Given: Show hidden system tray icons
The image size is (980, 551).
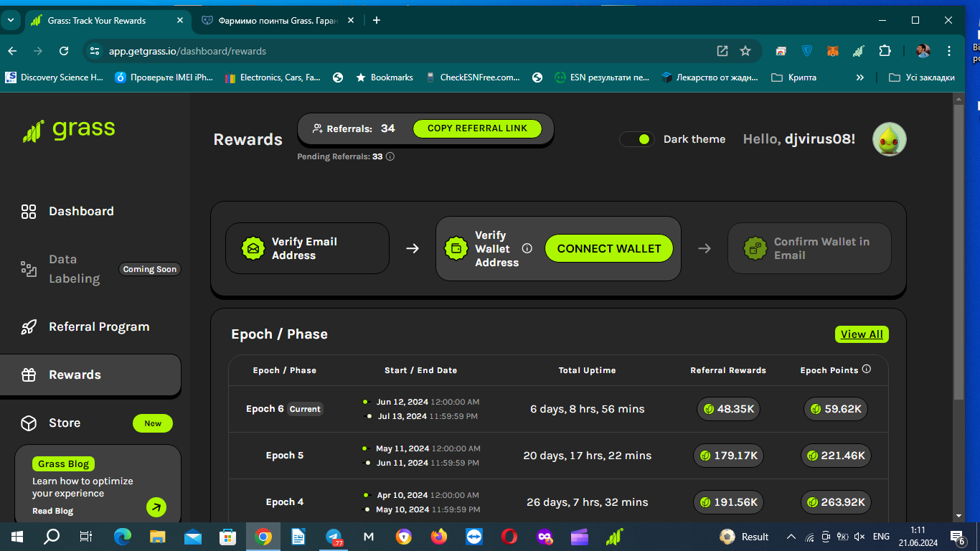Looking at the screenshot, I should click(x=791, y=537).
